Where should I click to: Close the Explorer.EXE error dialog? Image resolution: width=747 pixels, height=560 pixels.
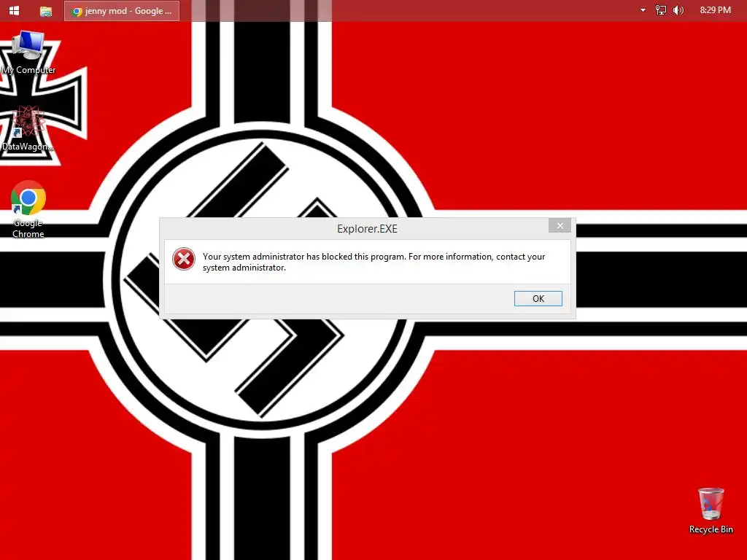[560, 226]
